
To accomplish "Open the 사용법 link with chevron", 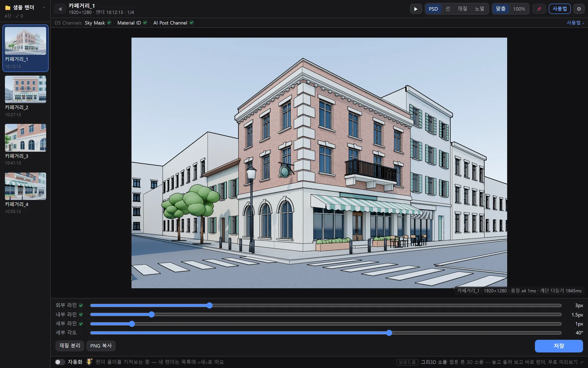I will (x=575, y=22).
